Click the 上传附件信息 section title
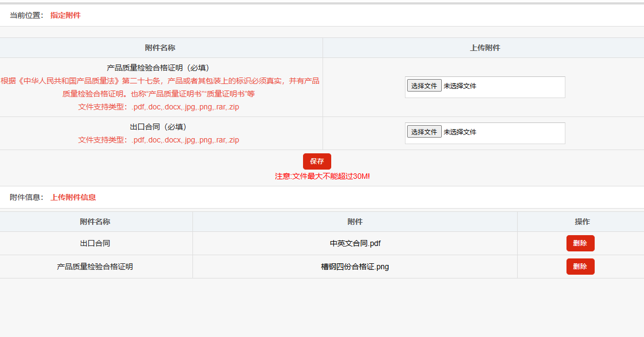644x337 pixels. (x=73, y=197)
